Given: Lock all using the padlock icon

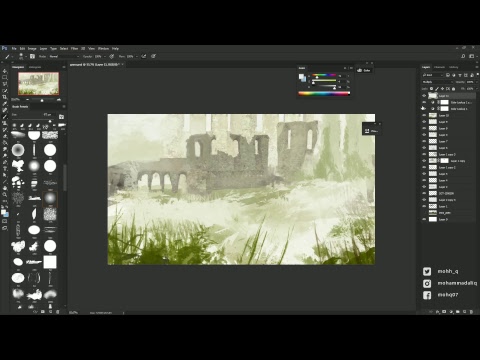Looking at the screenshot, I should (x=453, y=89).
